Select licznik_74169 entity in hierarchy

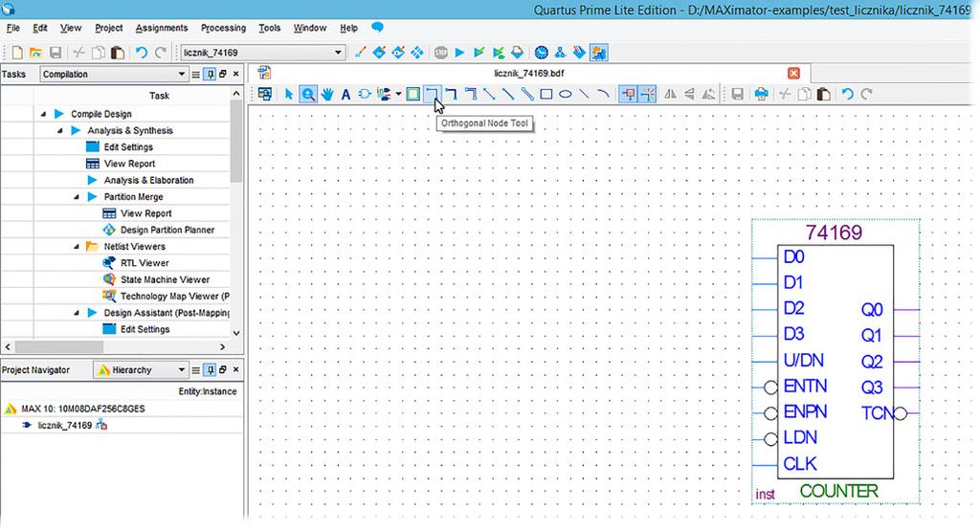click(65, 426)
